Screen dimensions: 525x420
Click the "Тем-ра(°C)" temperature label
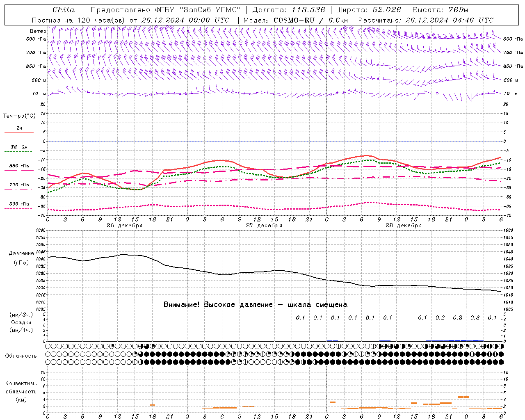19,116
